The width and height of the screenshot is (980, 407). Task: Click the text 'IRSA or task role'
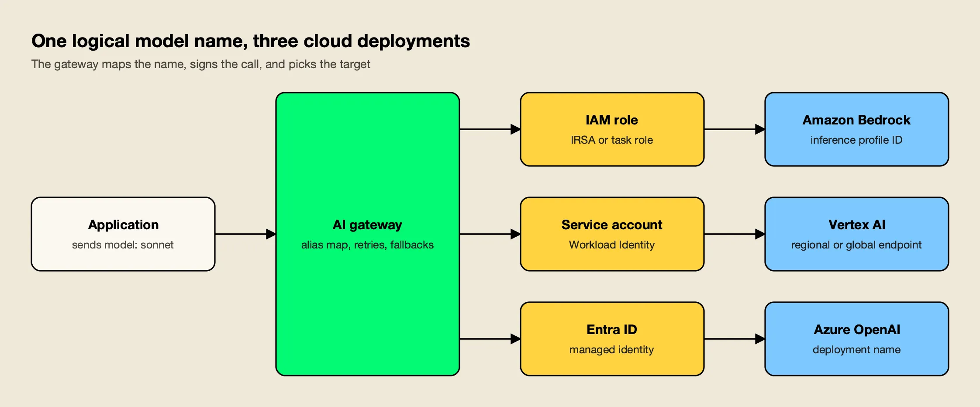[x=612, y=140]
